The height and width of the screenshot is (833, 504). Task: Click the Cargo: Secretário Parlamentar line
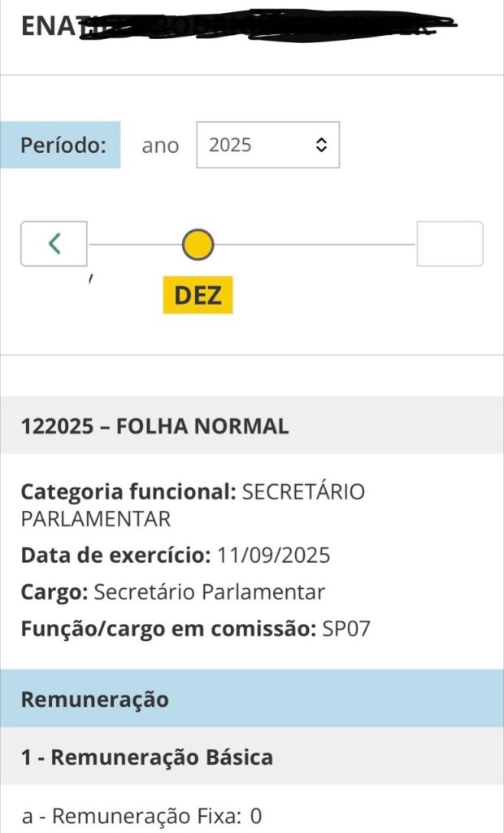172,592
